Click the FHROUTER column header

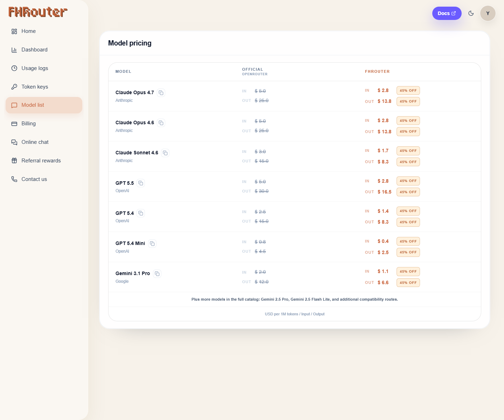coord(377,71)
